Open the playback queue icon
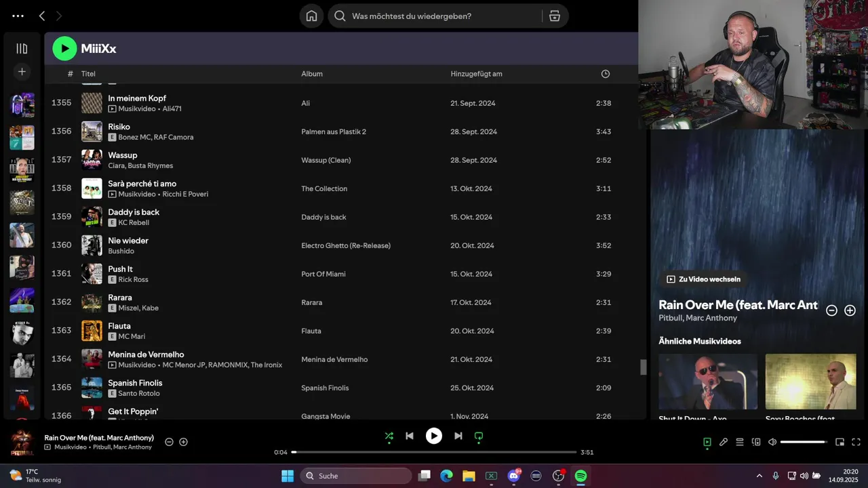Viewport: 868px width, 488px height. click(740, 442)
